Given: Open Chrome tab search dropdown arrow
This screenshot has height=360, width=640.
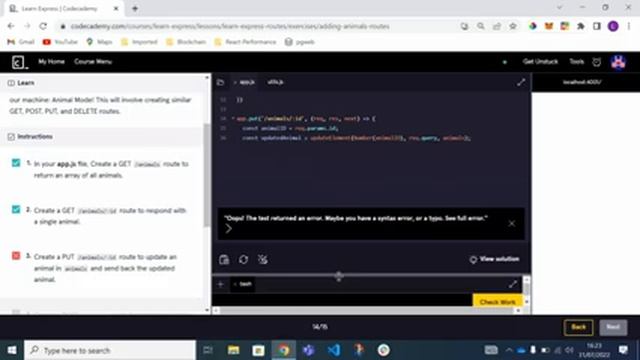Looking at the screenshot, I should coord(559,7).
